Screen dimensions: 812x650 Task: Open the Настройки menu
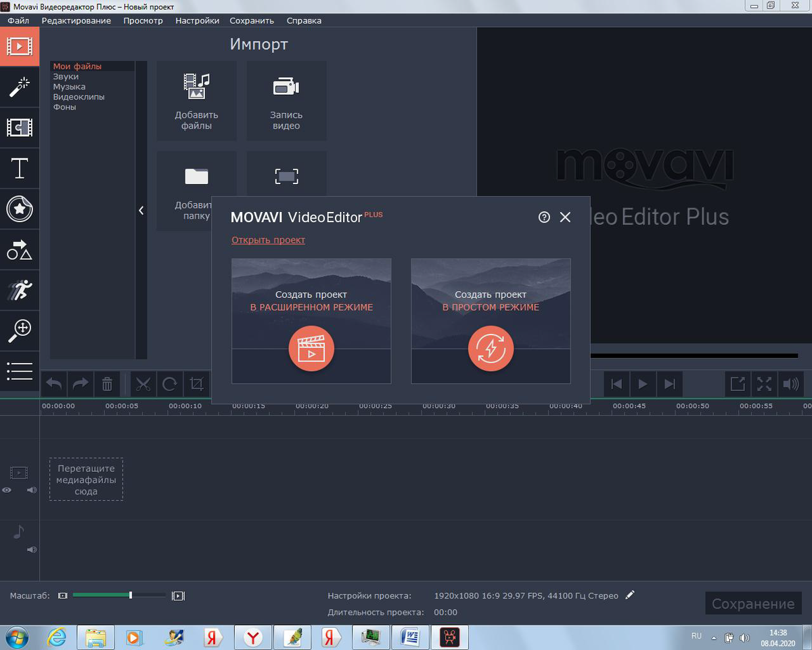pyautogui.click(x=198, y=20)
